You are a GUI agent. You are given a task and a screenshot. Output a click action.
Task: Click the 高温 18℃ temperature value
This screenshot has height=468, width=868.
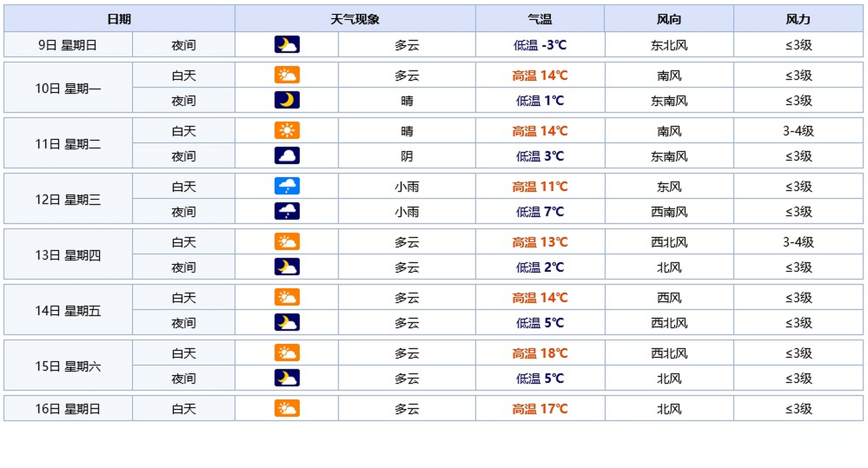pyautogui.click(x=540, y=354)
